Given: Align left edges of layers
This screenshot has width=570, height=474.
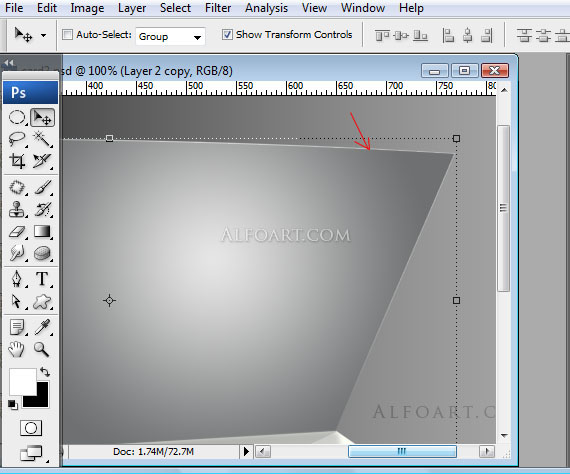Looking at the screenshot, I should pos(448,35).
